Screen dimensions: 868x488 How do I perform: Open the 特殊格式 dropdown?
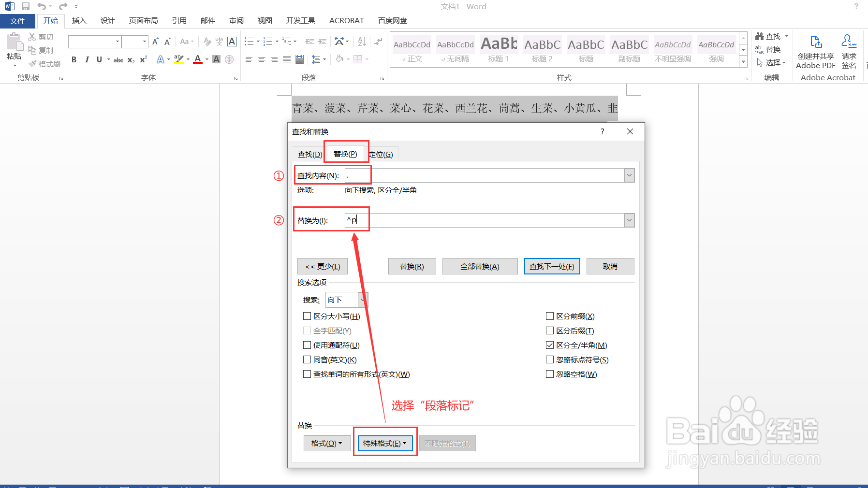(385, 443)
